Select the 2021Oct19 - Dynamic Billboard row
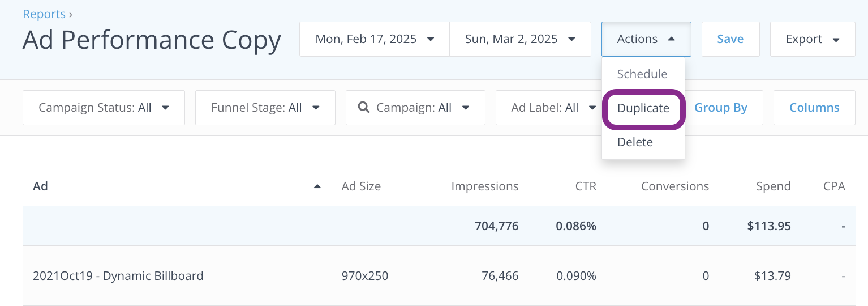The image size is (868, 306). pyautogui.click(x=118, y=276)
